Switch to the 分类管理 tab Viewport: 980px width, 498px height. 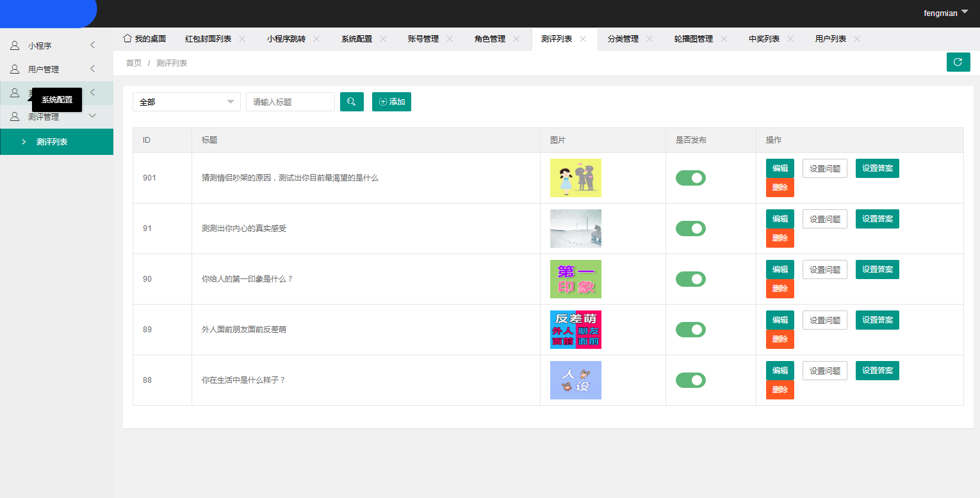(x=625, y=38)
